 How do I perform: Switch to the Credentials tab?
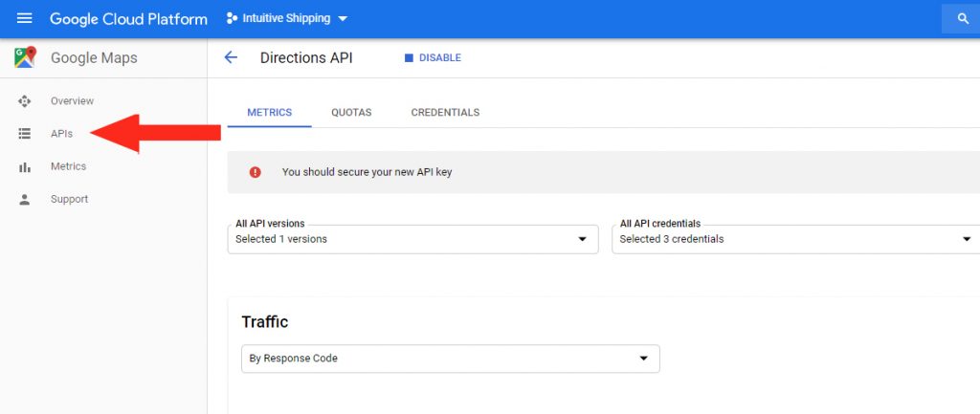pos(445,113)
